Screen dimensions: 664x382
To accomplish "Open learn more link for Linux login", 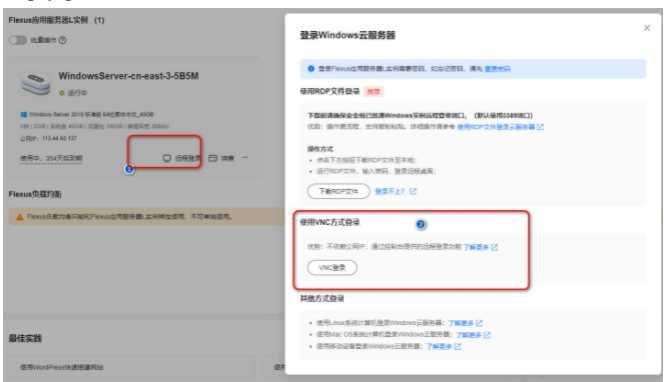I will tap(461, 323).
